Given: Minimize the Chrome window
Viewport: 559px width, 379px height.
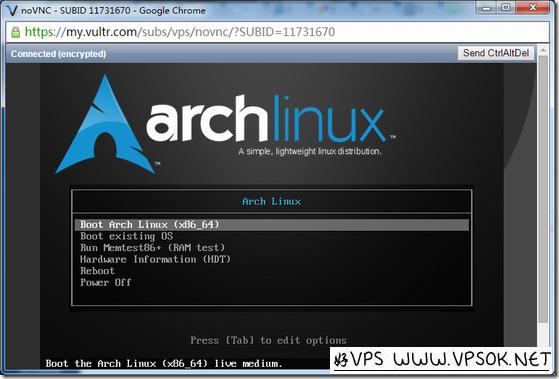Looking at the screenshot, I should (x=486, y=8).
